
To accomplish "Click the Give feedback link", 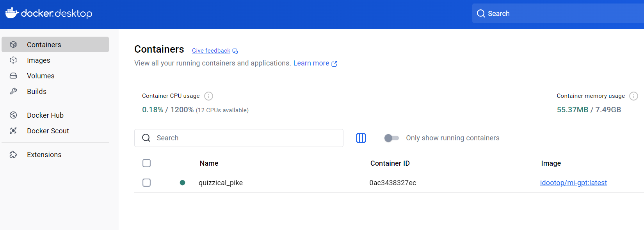I will (x=211, y=51).
